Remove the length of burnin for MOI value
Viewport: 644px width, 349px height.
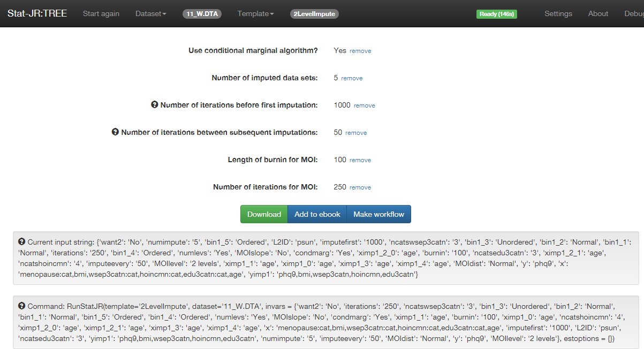pos(360,160)
